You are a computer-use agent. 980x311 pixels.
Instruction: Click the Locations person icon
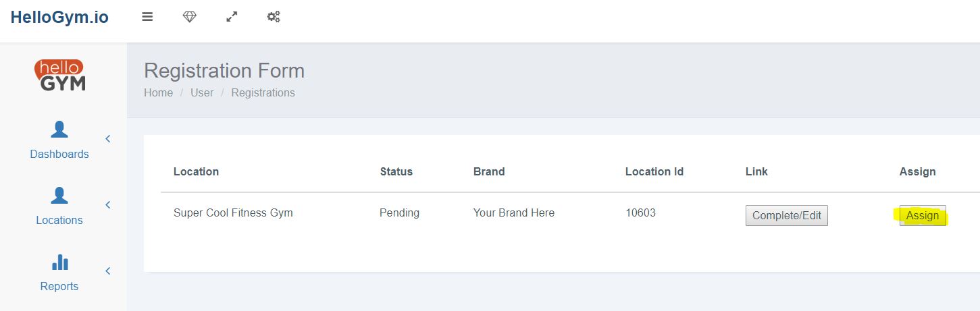click(x=59, y=196)
